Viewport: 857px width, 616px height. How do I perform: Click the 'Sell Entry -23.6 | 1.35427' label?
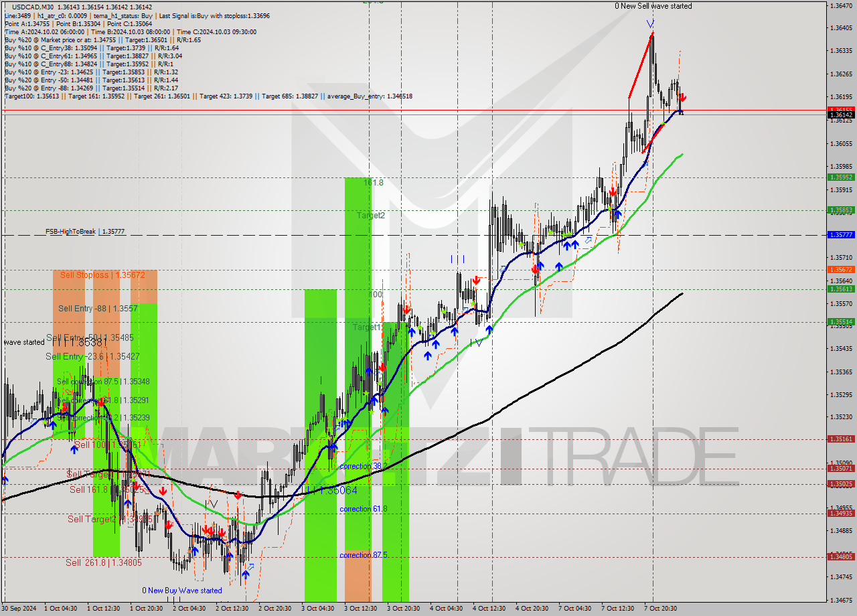click(x=92, y=357)
